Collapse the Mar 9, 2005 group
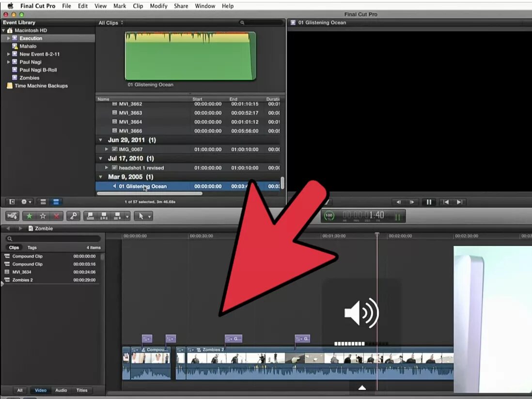This screenshot has height=399, width=532. pyautogui.click(x=100, y=177)
